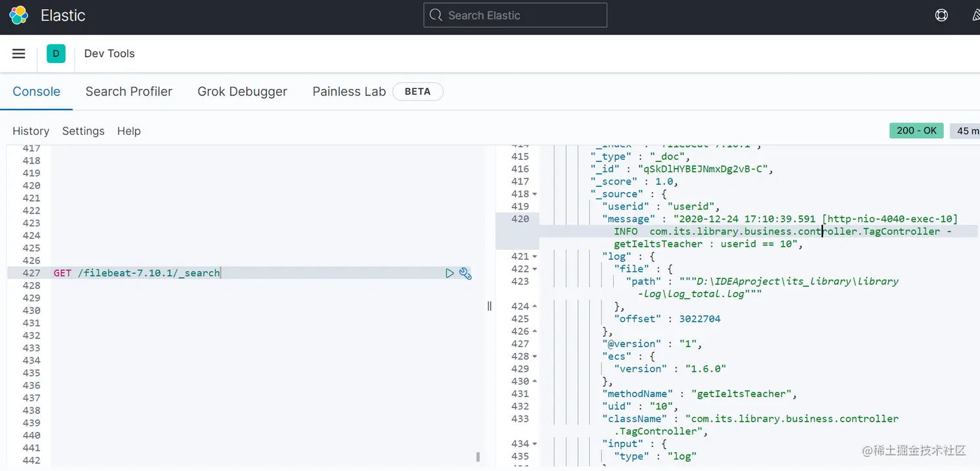Click the "uid" : "10" line
980x471 pixels.
click(640, 406)
